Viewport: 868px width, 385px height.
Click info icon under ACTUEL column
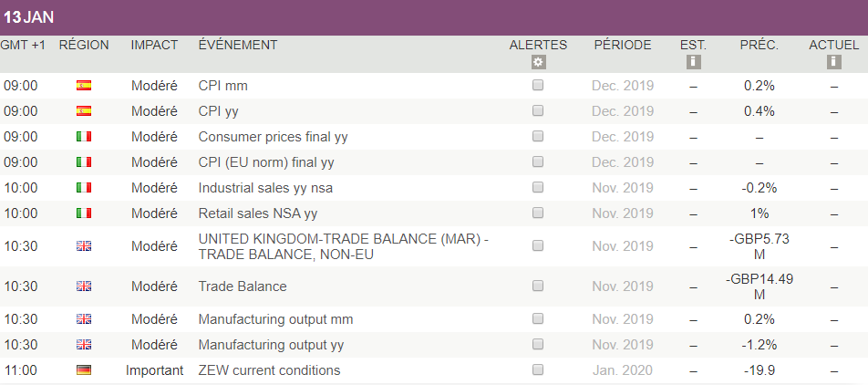click(833, 62)
